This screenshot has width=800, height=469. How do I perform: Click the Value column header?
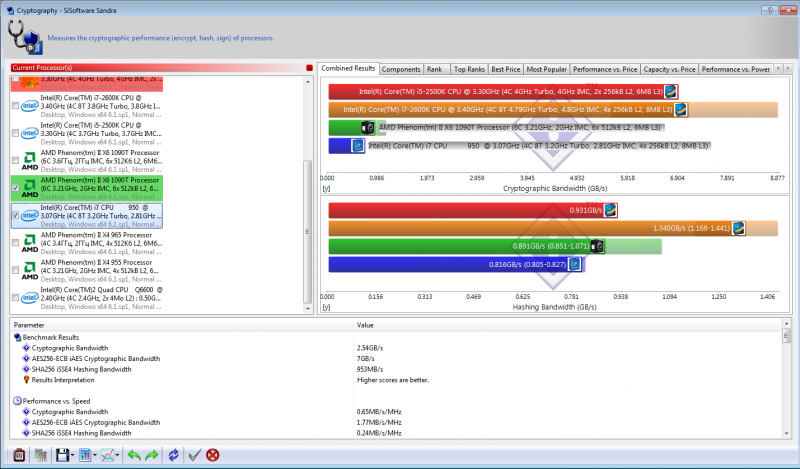pyautogui.click(x=567, y=325)
